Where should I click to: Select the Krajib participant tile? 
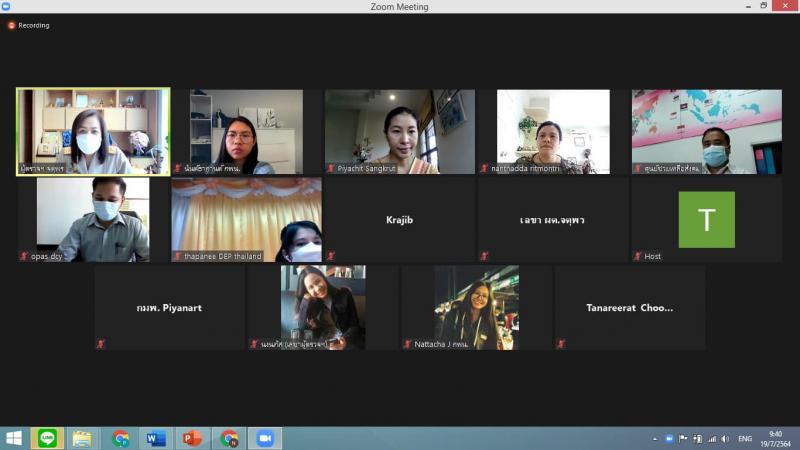(x=399, y=219)
